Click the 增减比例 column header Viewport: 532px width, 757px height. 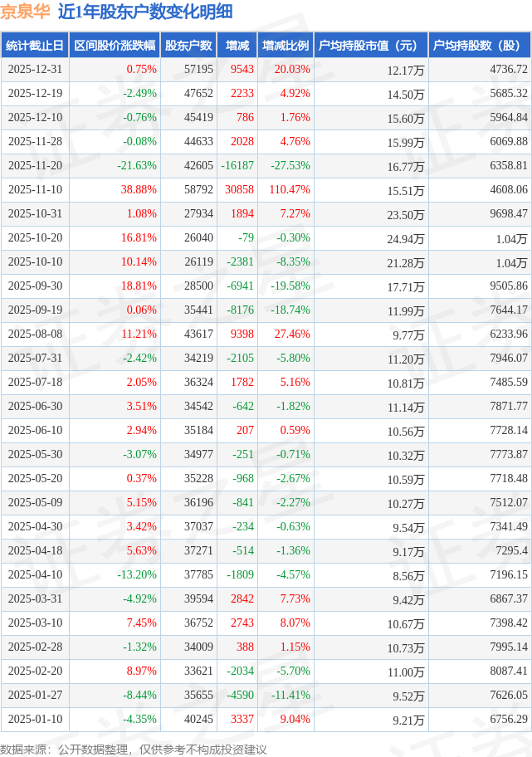(286, 46)
